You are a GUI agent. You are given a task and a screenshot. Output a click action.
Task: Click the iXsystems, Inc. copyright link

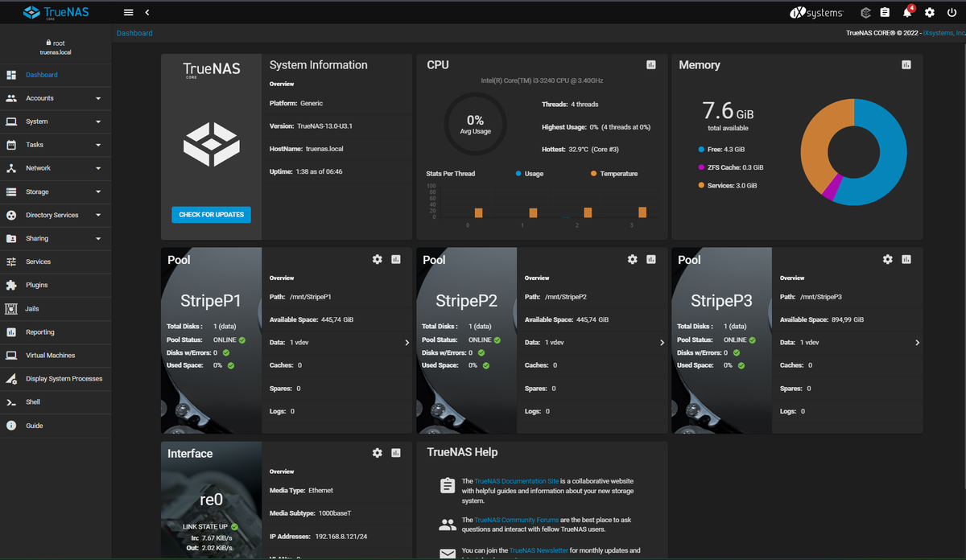(944, 33)
